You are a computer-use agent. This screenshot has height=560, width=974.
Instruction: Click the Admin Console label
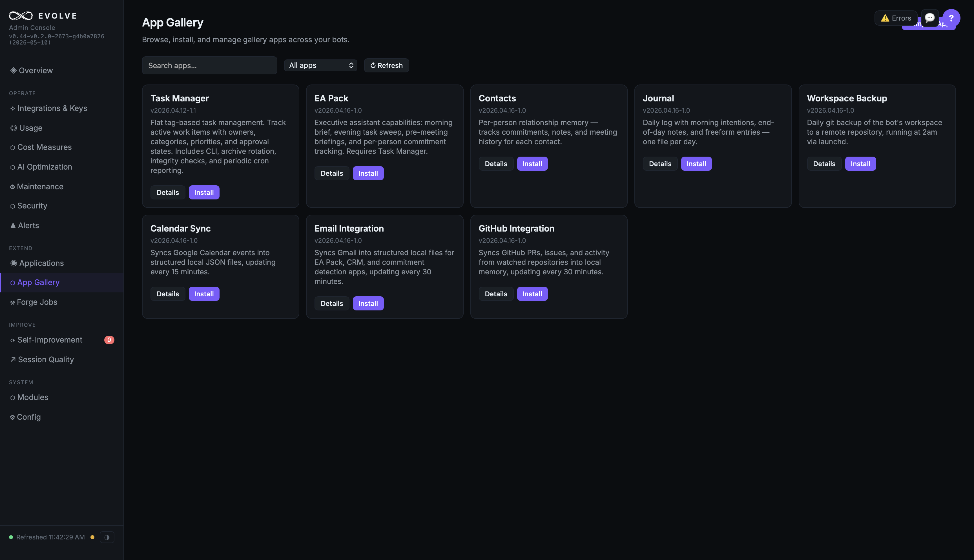[32, 28]
